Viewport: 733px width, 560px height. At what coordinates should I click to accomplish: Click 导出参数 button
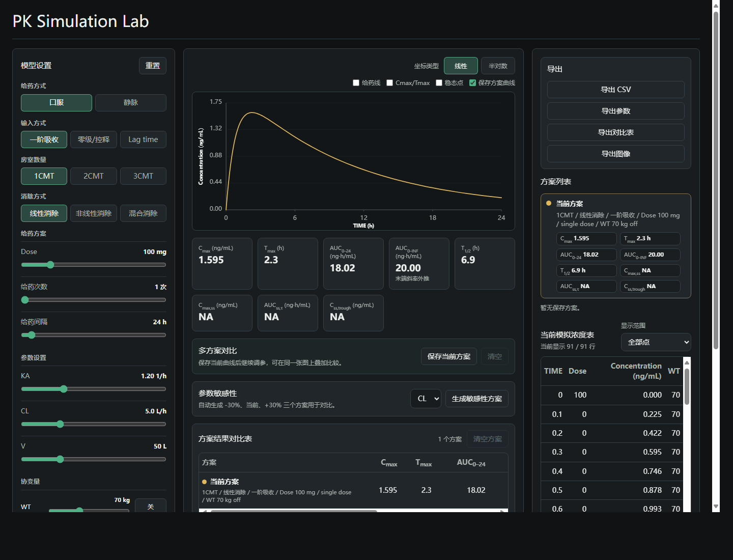[x=616, y=111]
